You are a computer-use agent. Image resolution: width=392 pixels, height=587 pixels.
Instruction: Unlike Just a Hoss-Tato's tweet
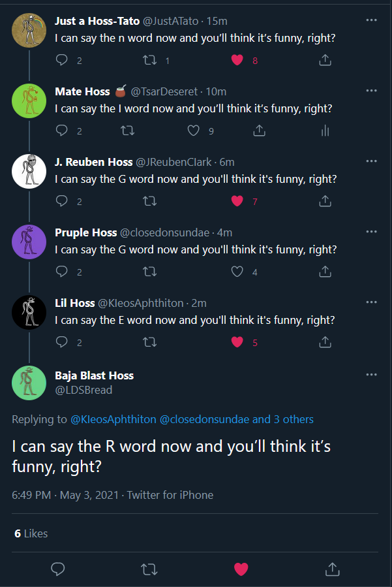[237, 60]
